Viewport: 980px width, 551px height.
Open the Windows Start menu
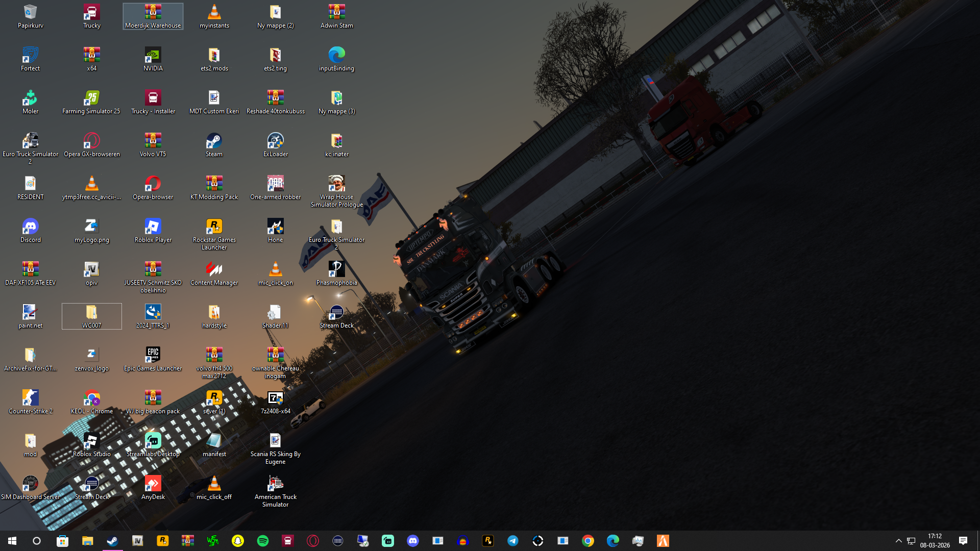click(12, 541)
